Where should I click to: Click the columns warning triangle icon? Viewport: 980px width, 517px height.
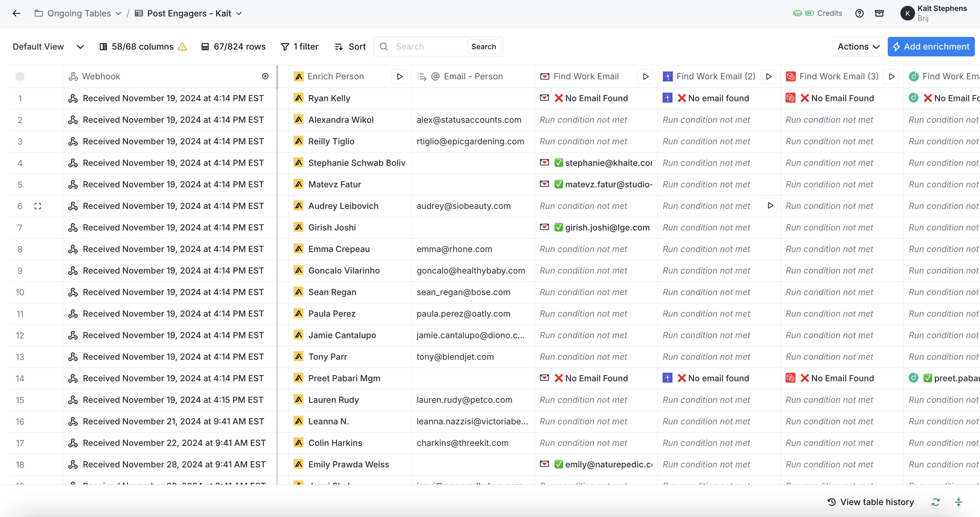(x=182, y=47)
